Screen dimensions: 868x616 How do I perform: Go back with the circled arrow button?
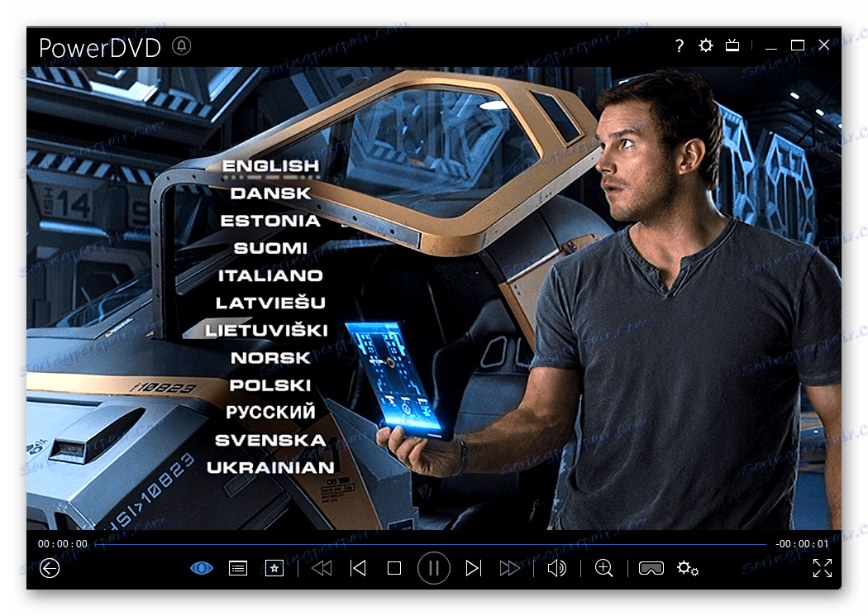tap(50, 568)
